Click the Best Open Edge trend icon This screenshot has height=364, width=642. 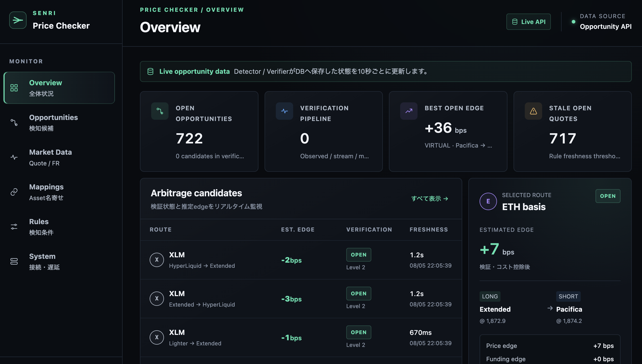(x=409, y=111)
